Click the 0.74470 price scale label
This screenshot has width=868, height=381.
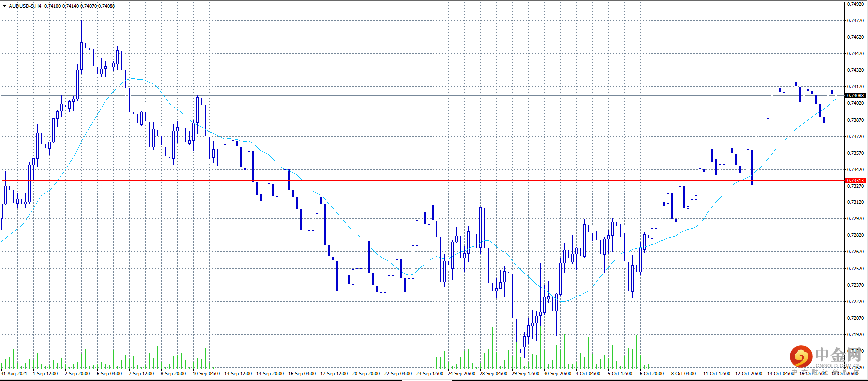[x=855, y=53]
